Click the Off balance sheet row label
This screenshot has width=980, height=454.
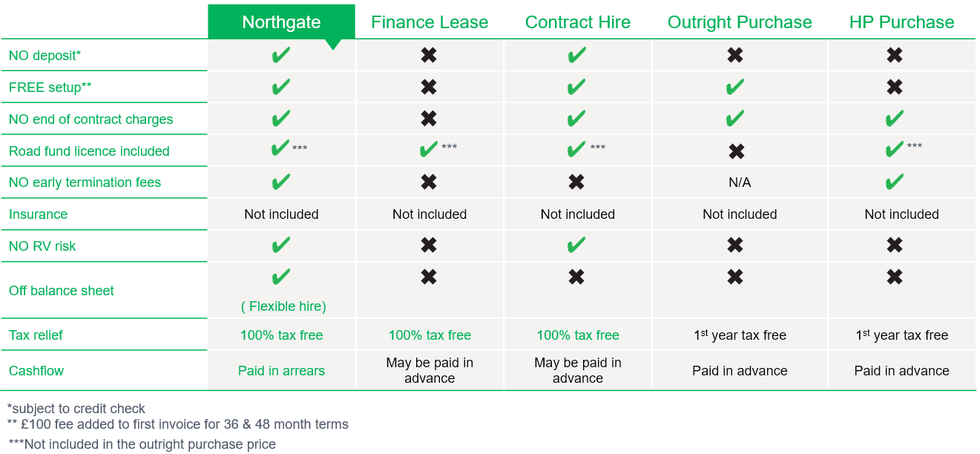point(62,291)
